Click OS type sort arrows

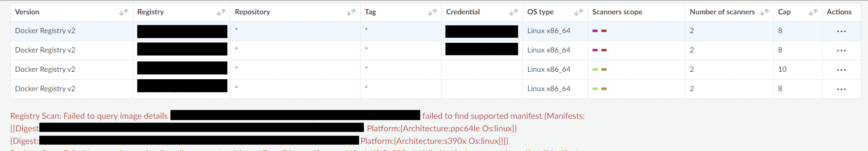click(578, 12)
